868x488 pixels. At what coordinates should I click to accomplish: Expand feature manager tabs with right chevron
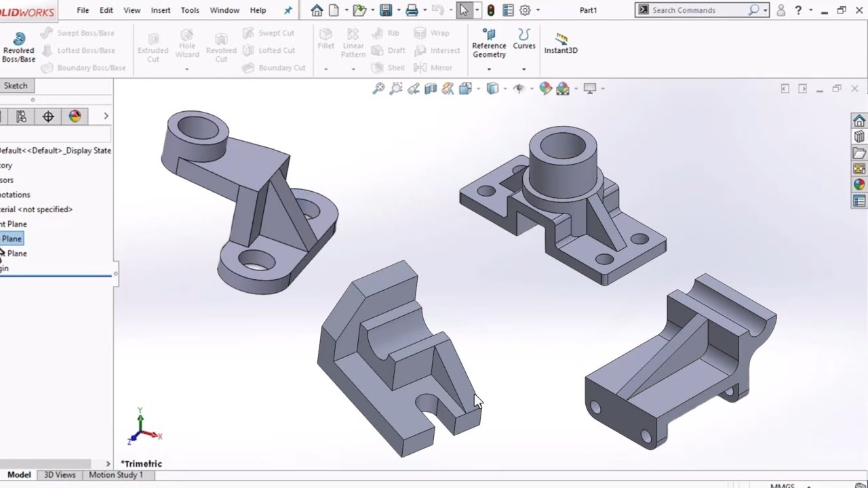point(106,116)
